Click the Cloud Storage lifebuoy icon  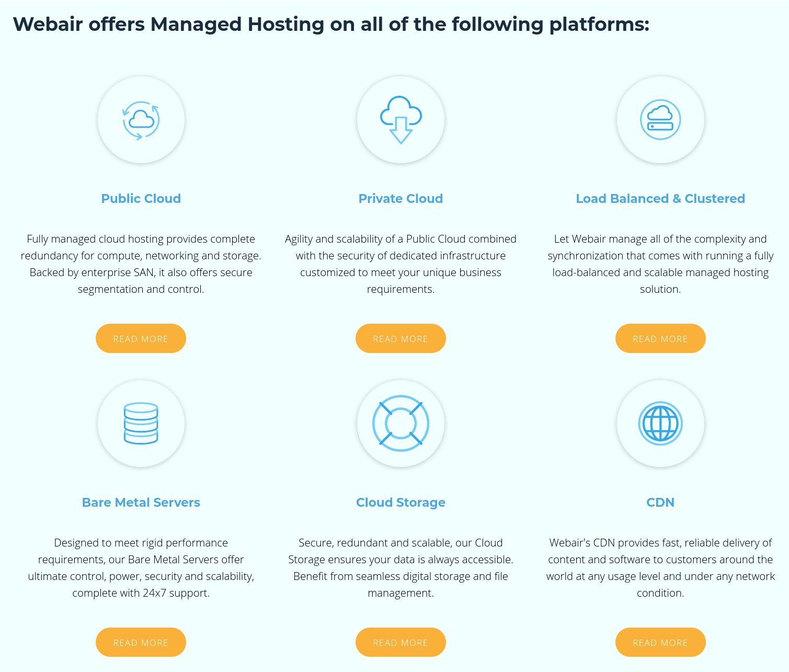tap(401, 424)
